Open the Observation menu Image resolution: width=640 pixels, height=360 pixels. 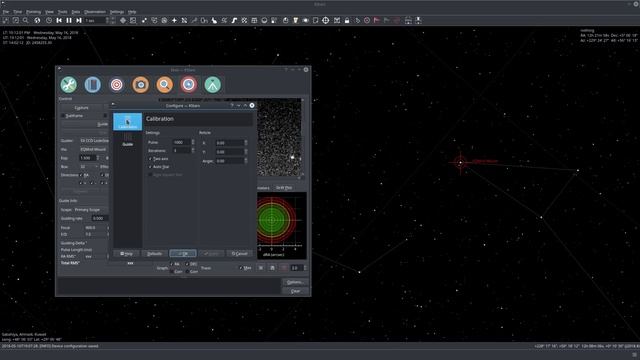point(95,12)
